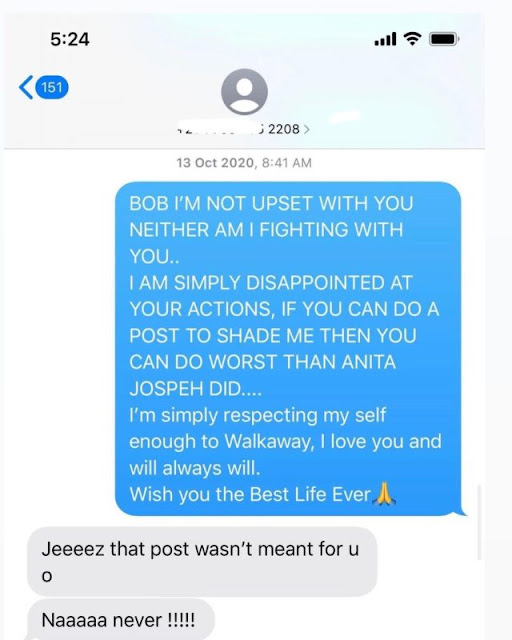Select the 'Naaaaa never !!!!!' message bubble
This screenshot has width=512, height=640.
pos(121,620)
